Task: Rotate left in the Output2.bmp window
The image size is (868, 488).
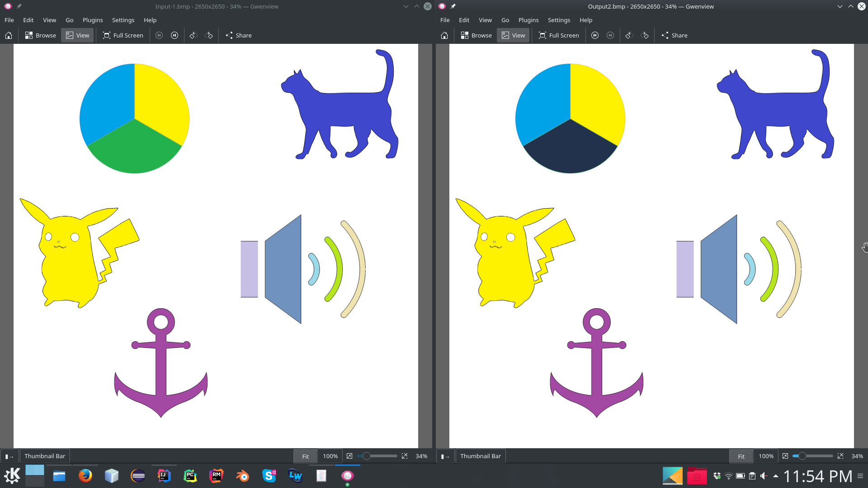Action: tap(629, 35)
